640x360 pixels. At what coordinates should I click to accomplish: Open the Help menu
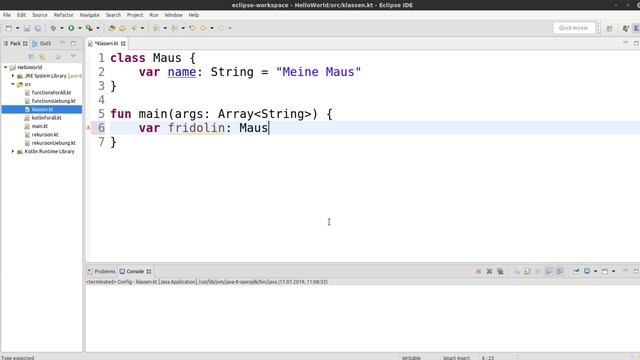(x=193, y=15)
